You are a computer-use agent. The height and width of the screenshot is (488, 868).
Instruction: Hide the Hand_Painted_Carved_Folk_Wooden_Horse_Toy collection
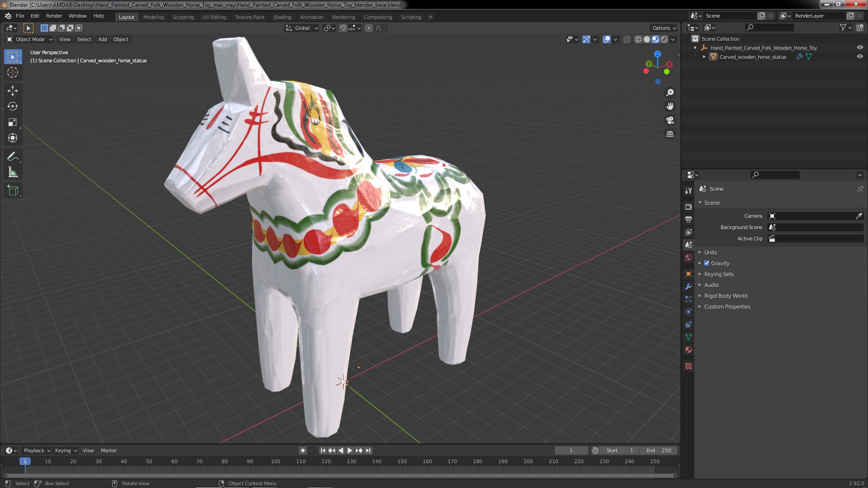coord(860,47)
